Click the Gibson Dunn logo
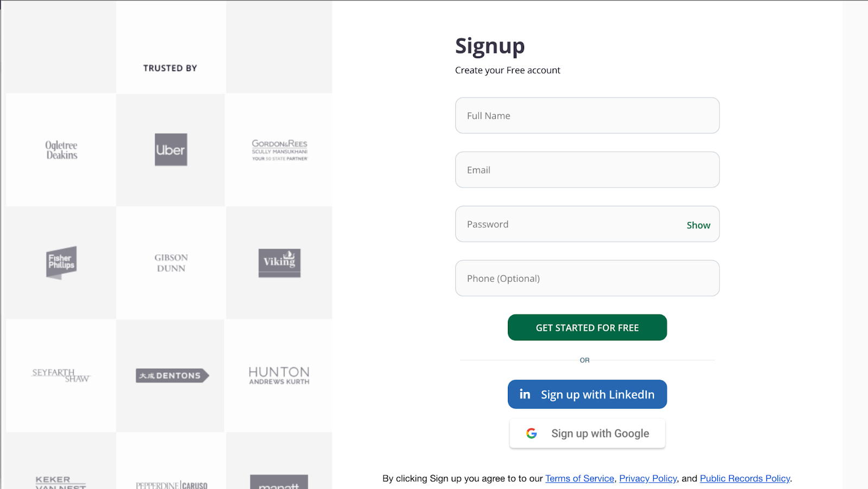868x489 pixels. point(171,263)
